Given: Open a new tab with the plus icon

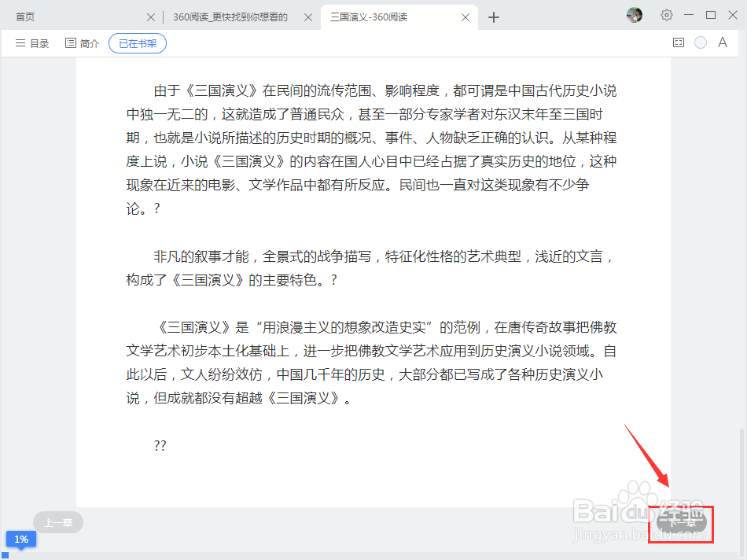Looking at the screenshot, I should 494,17.
